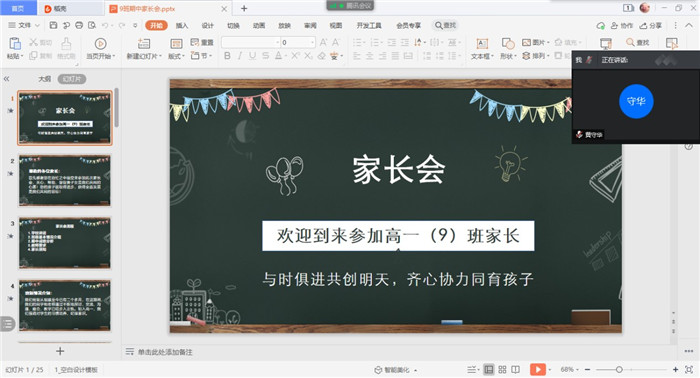Open the File (文件) menu arrow

(x=37, y=25)
